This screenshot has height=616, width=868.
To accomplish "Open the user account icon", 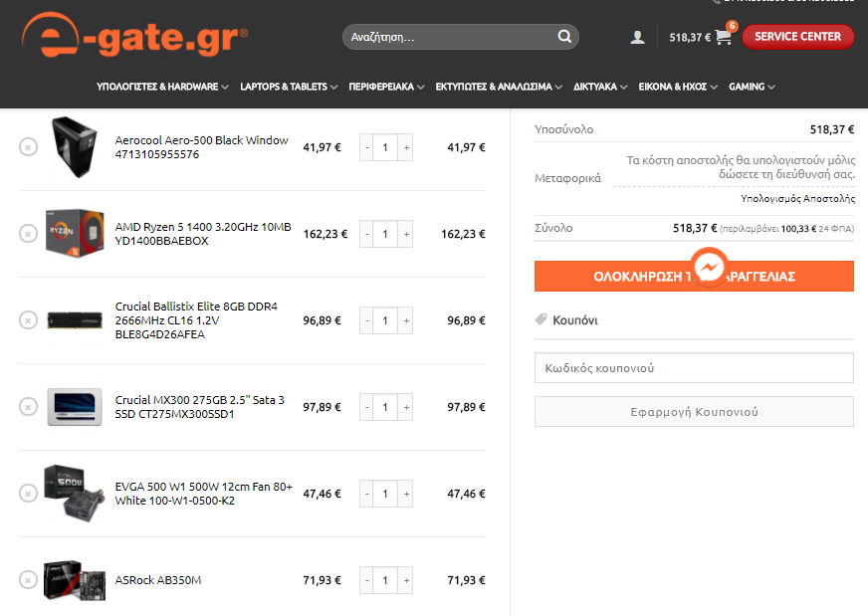I will 637,37.
